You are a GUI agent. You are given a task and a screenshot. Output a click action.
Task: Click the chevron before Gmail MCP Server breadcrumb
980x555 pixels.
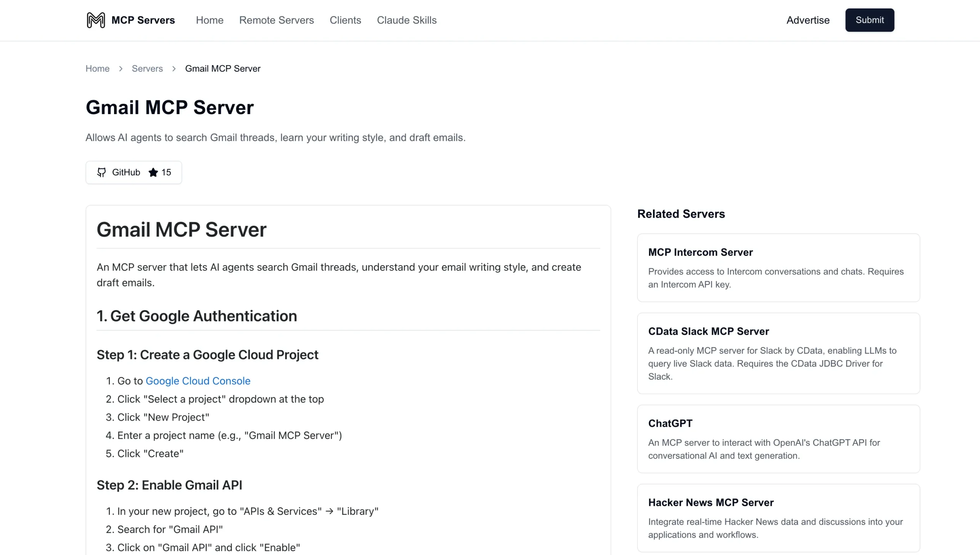point(174,68)
